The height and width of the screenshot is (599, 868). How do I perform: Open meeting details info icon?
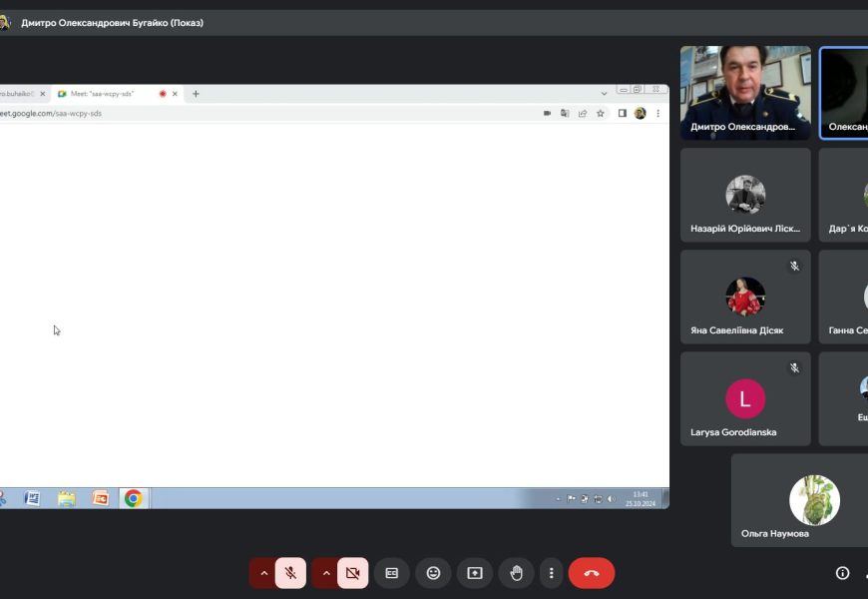click(x=842, y=573)
